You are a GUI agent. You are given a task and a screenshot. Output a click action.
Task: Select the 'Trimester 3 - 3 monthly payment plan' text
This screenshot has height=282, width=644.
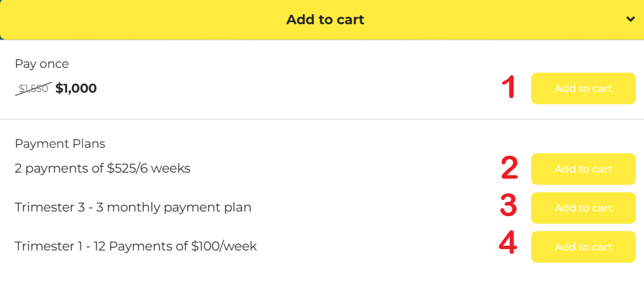tap(133, 207)
